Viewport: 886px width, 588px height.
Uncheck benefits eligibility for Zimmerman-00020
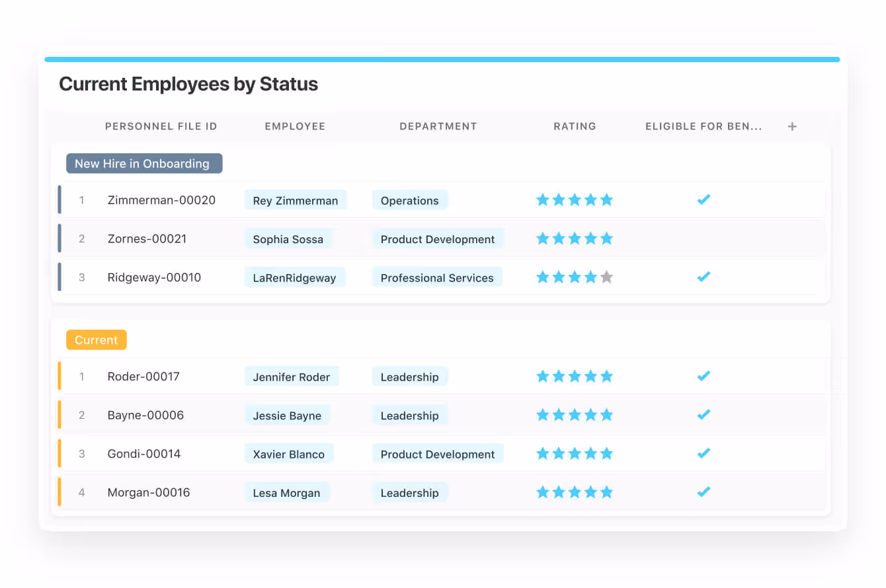[x=704, y=200]
